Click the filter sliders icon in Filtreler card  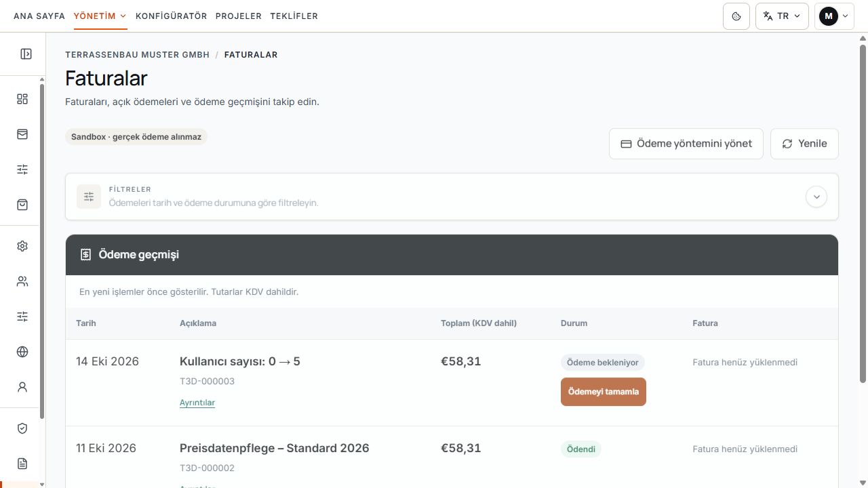[89, 197]
